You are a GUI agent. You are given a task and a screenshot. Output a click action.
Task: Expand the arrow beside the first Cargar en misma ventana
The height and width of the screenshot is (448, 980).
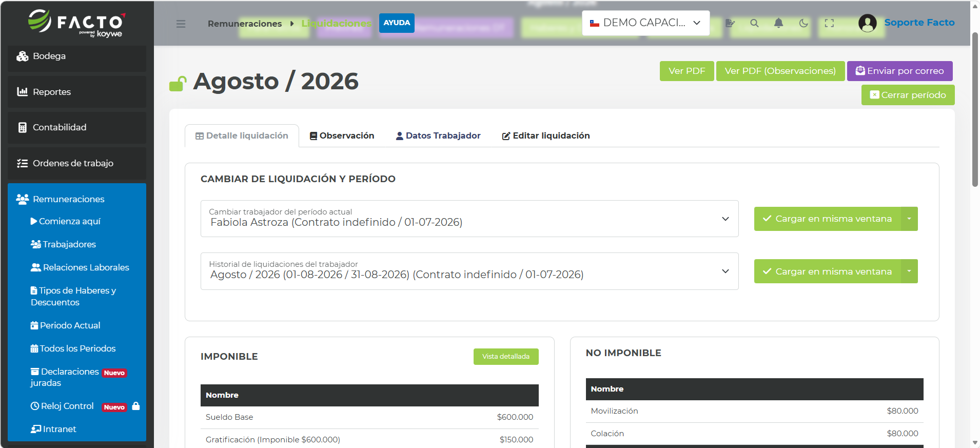pos(909,219)
